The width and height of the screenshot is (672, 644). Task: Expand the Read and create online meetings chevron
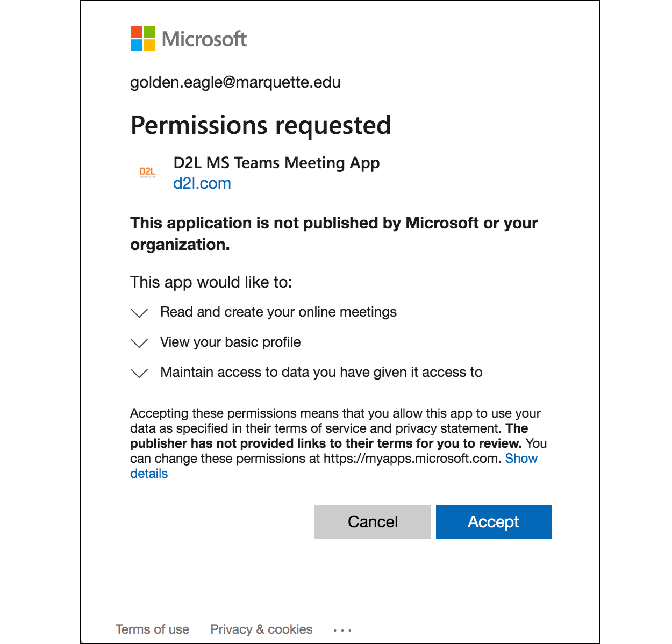[139, 313]
